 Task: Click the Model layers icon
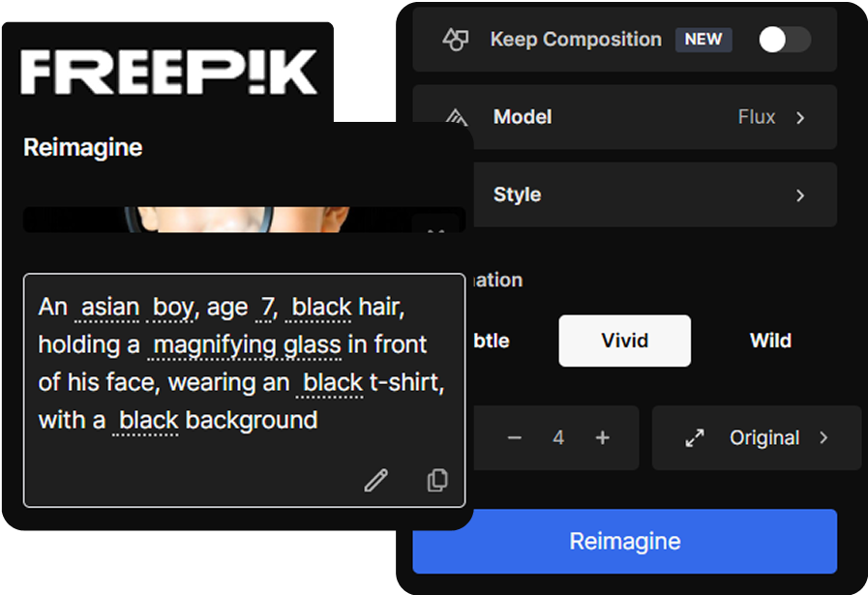[x=457, y=116]
